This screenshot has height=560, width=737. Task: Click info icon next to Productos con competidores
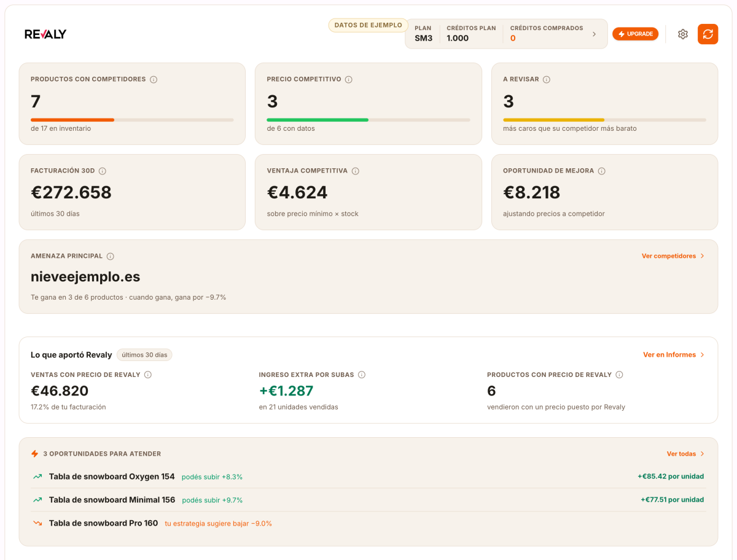154,79
